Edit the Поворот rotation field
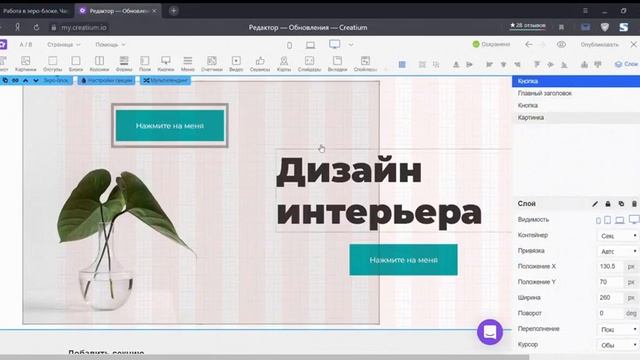 (610, 313)
